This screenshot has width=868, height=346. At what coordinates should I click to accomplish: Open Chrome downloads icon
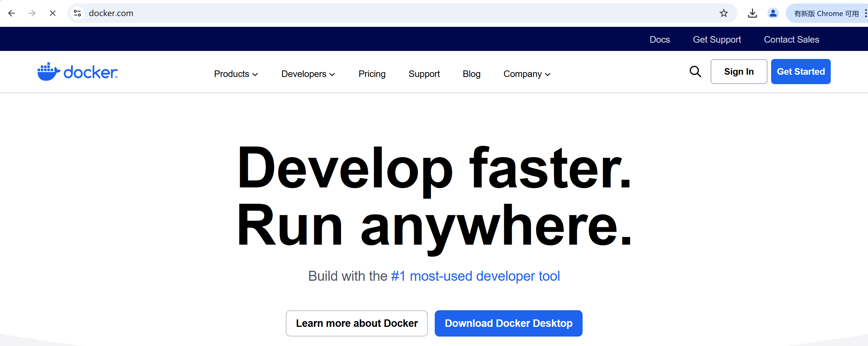click(x=752, y=13)
